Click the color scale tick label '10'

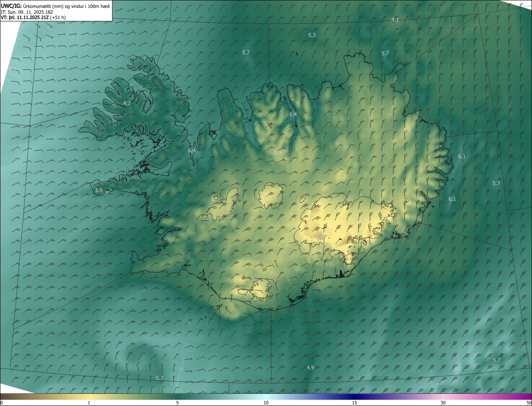click(x=266, y=403)
